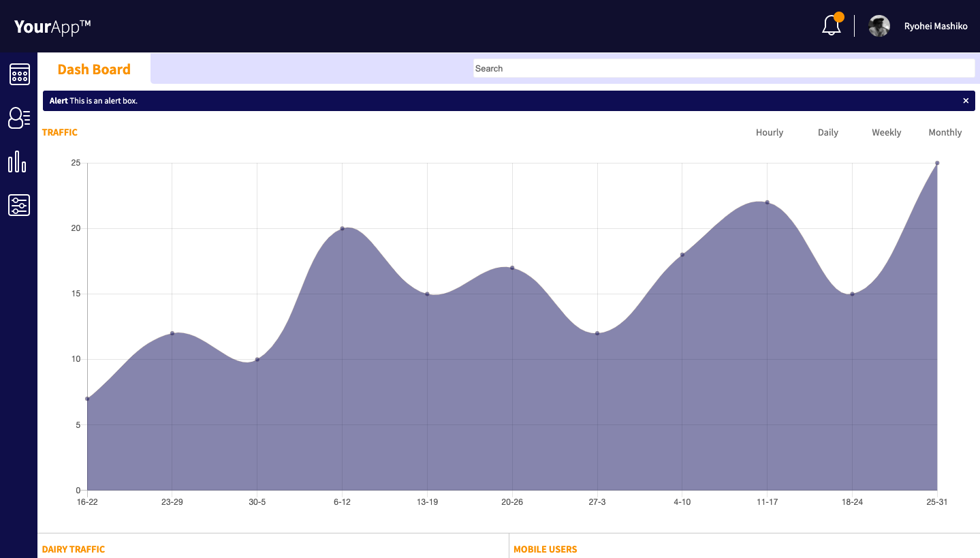Click the chart data point at 4-10
The height and width of the screenshot is (558, 980).
[x=682, y=255]
